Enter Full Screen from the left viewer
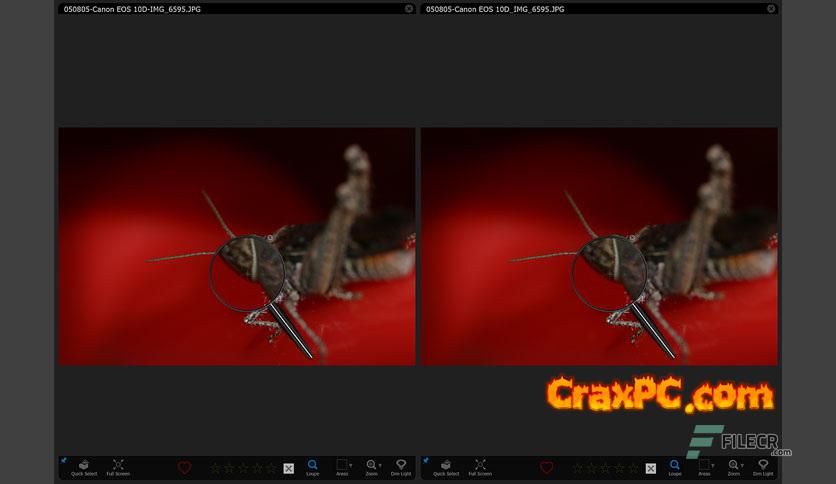 click(118, 467)
